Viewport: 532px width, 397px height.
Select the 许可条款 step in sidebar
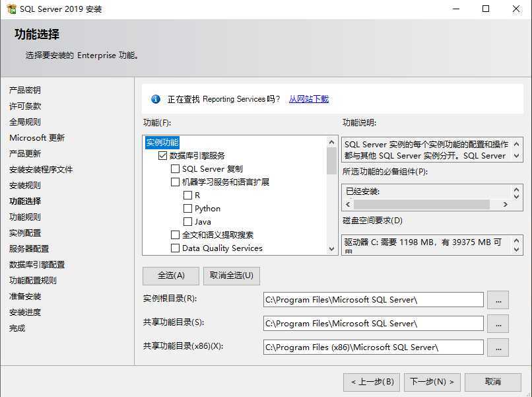pyautogui.click(x=25, y=106)
